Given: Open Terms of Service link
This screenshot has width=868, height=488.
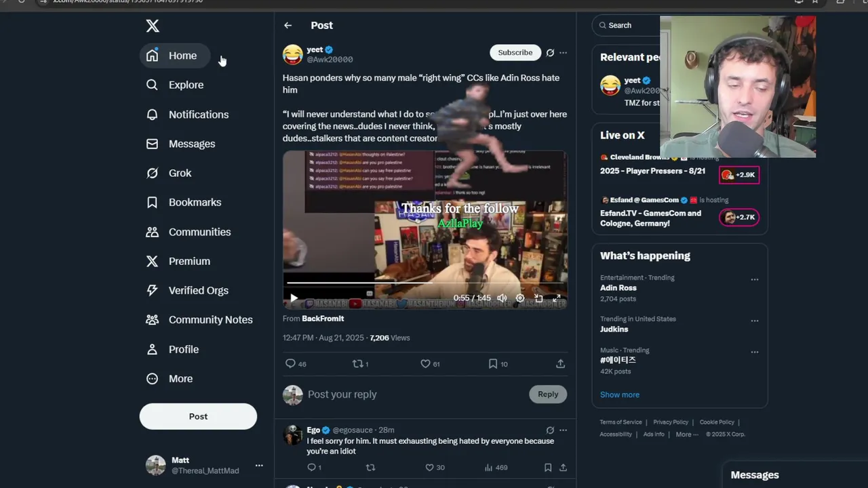Looking at the screenshot, I should [620, 422].
